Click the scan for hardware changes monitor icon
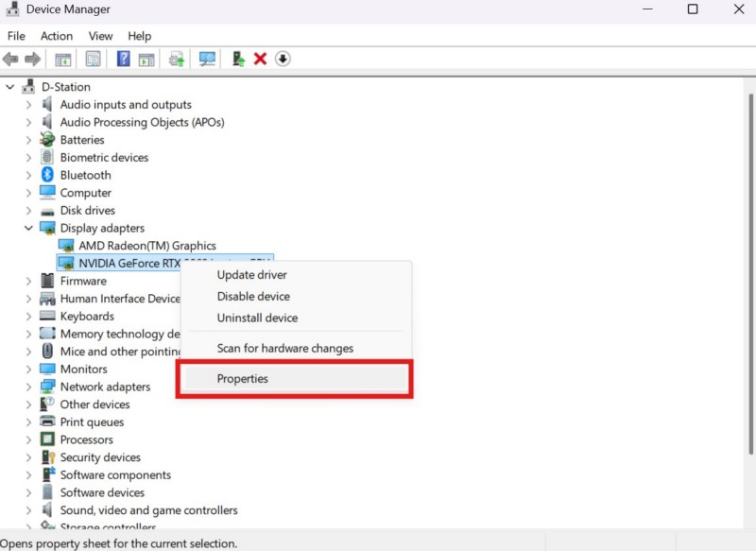The width and height of the screenshot is (756, 551). pyautogui.click(x=208, y=59)
